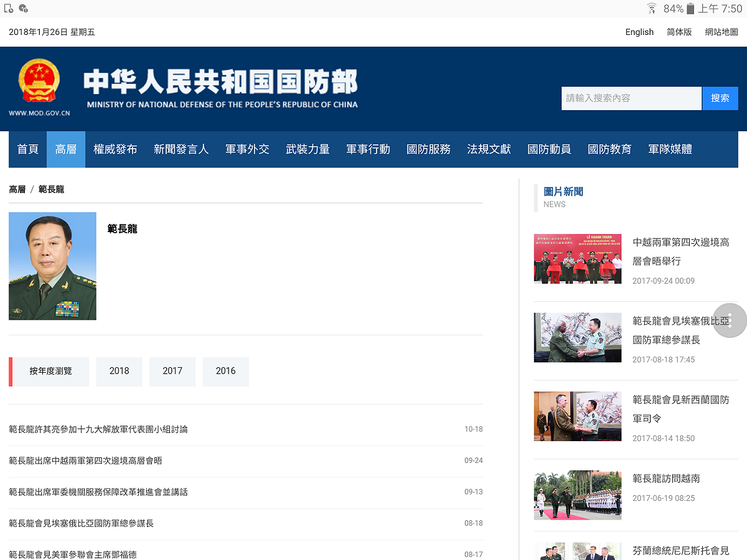
Task: Open thumbnail for 中越兩軍第四次邊境高層會晤舉行
Action: (x=578, y=259)
